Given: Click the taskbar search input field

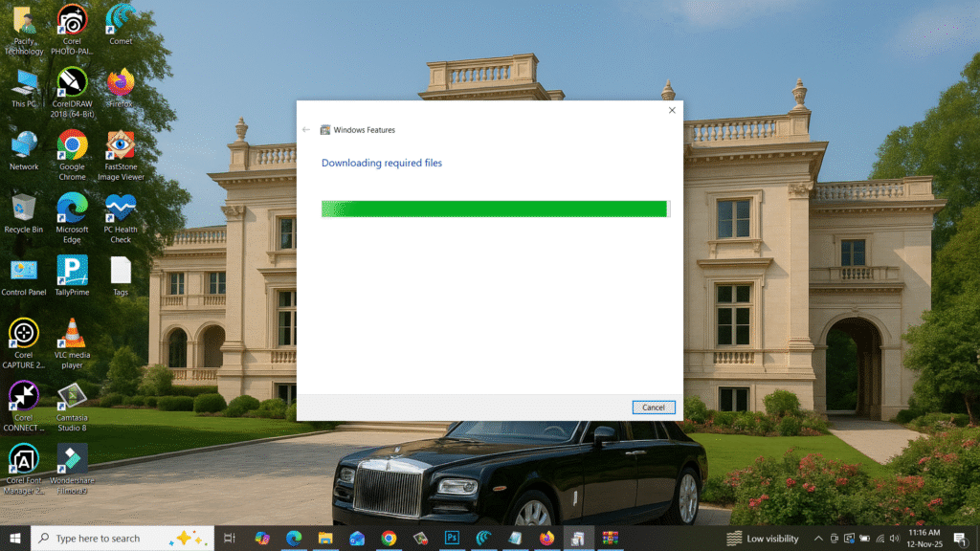Looking at the screenshot, I should [x=115, y=537].
